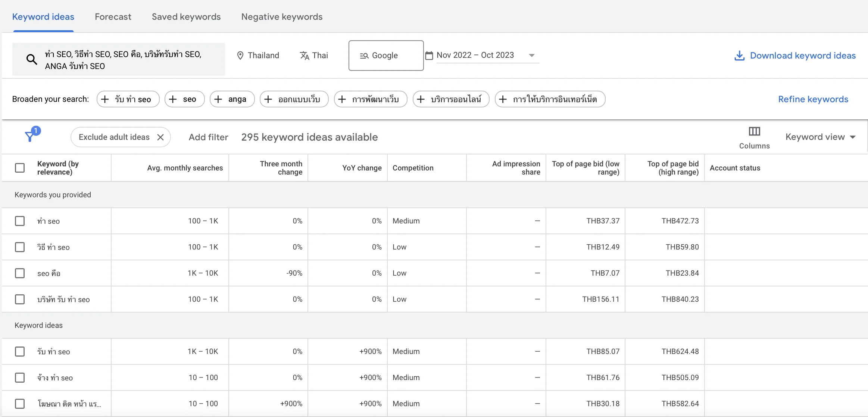Click the -90% three month change cell
The height and width of the screenshot is (417, 868).
(x=294, y=273)
